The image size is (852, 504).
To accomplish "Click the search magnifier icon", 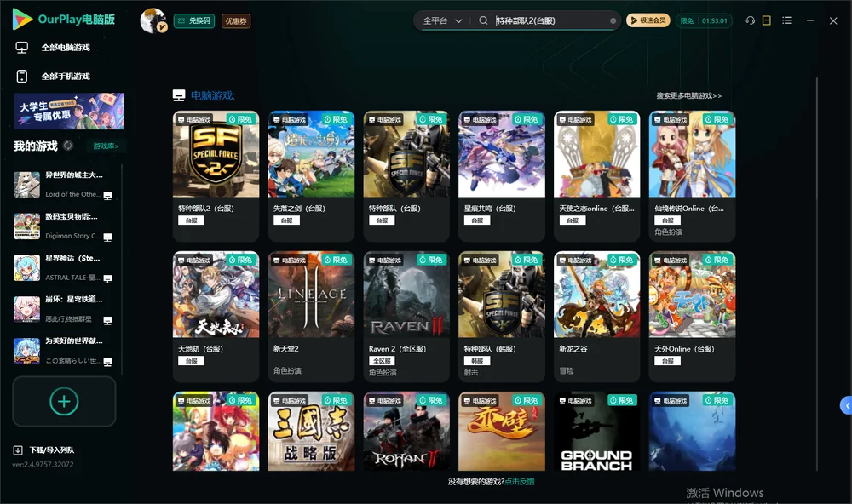I will 483,20.
